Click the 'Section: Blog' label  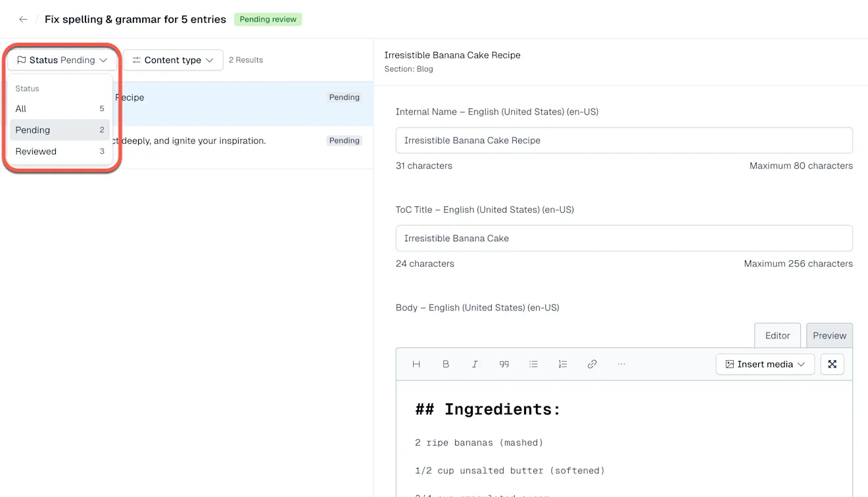[408, 69]
